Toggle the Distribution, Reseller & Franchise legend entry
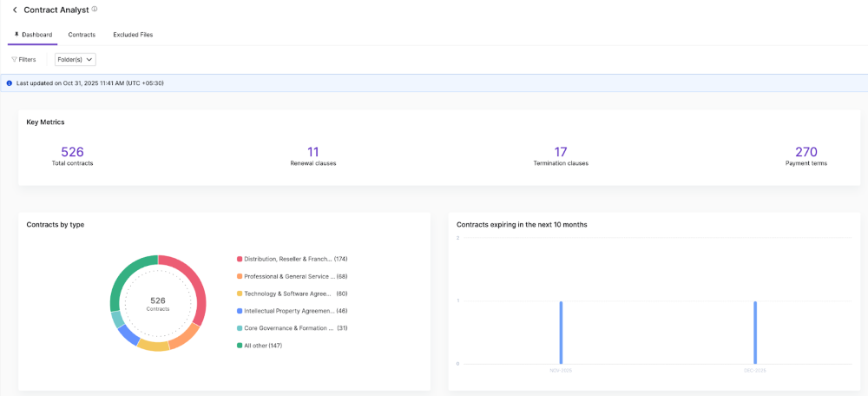The image size is (868, 396). (x=291, y=259)
